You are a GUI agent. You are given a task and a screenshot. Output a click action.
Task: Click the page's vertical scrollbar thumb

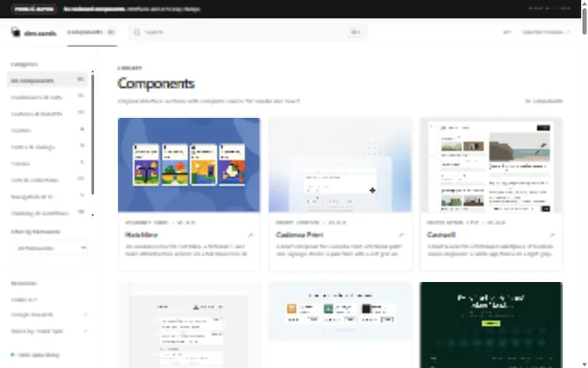[x=584, y=21]
